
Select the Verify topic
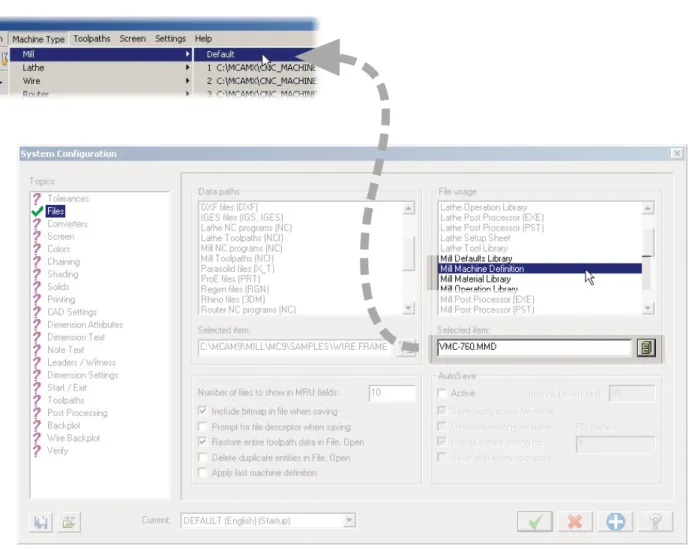pyautogui.click(x=57, y=451)
